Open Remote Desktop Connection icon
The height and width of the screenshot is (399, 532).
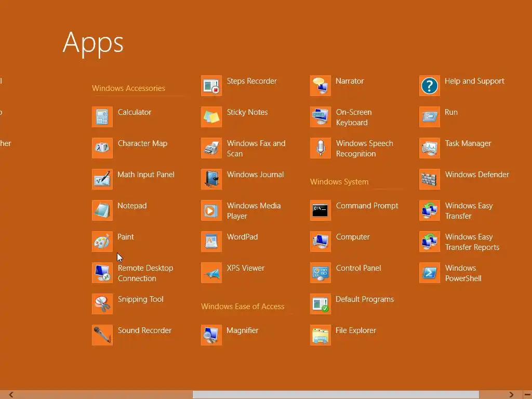click(x=102, y=273)
